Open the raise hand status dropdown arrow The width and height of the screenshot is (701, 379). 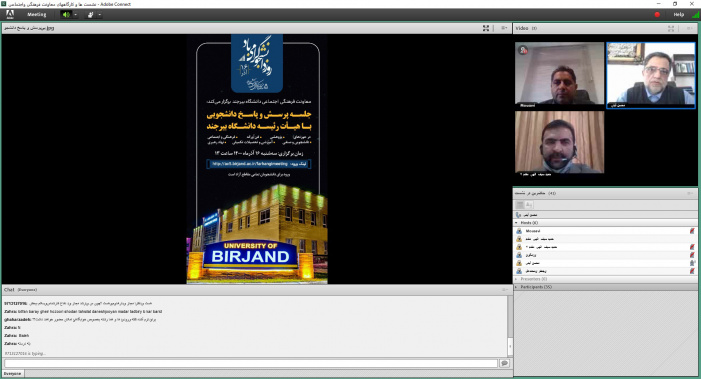click(99, 15)
